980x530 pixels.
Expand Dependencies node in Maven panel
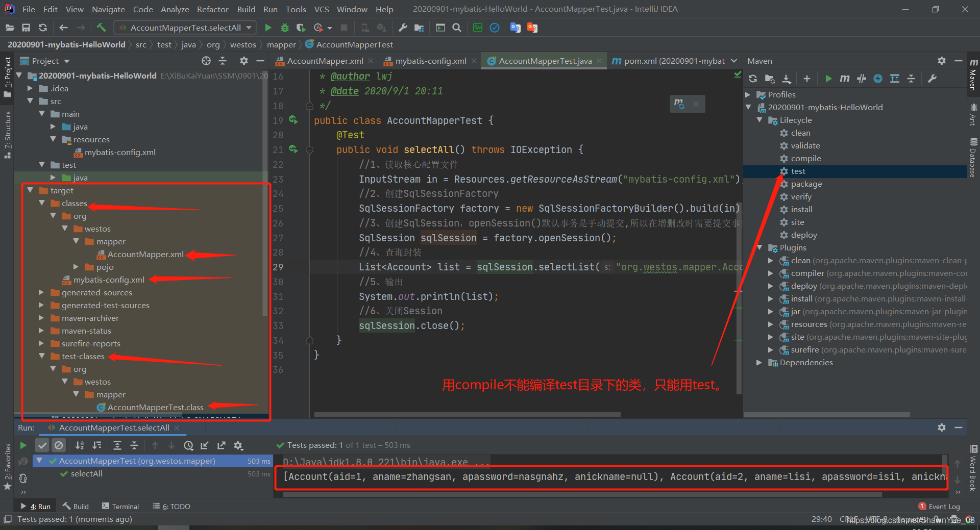click(759, 362)
